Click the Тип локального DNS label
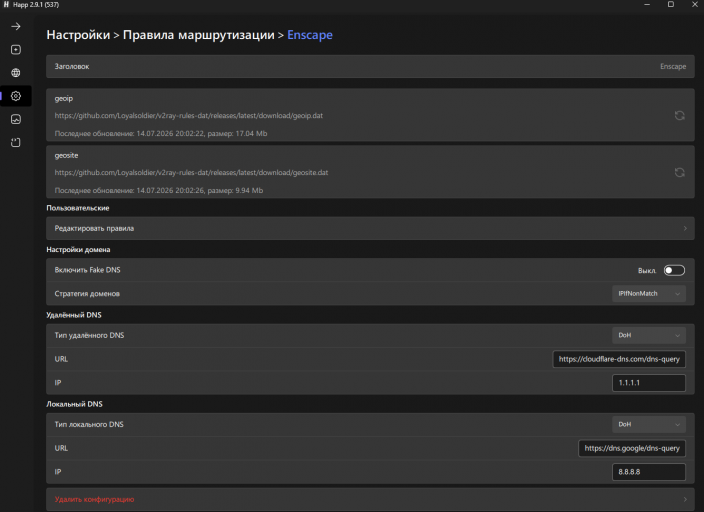 (89, 424)
